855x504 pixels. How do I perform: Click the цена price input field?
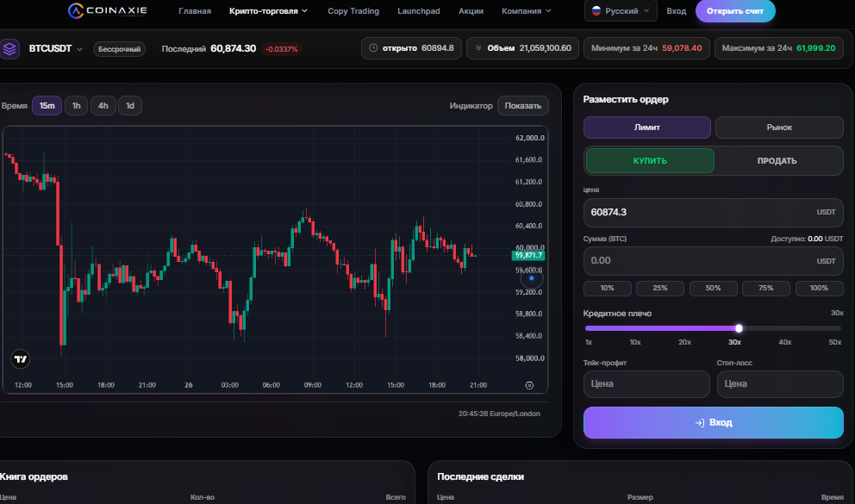click(714, 213)
